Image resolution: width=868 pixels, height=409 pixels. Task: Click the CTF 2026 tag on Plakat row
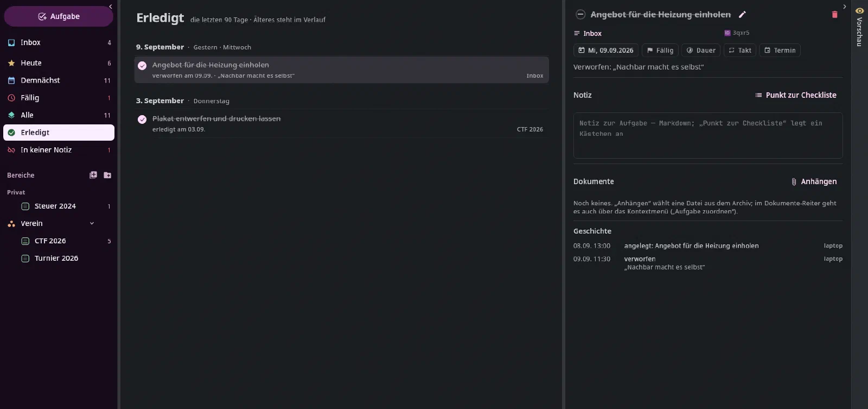point(530,129)
